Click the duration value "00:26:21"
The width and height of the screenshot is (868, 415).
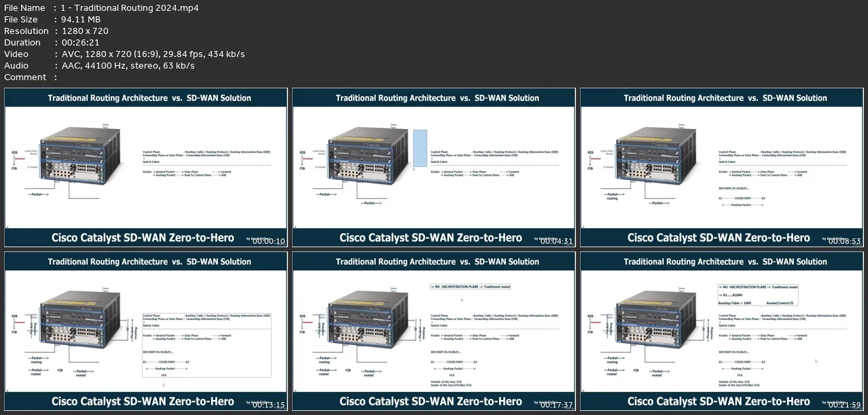coord(81,42)
